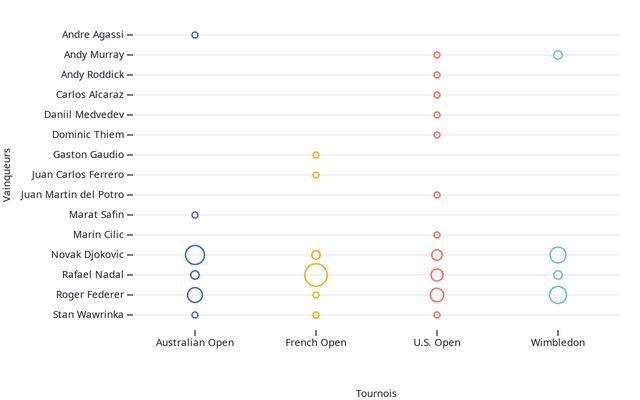
Task: Select Juan Carlos Ferrero's French Open point
Action: 316,175
